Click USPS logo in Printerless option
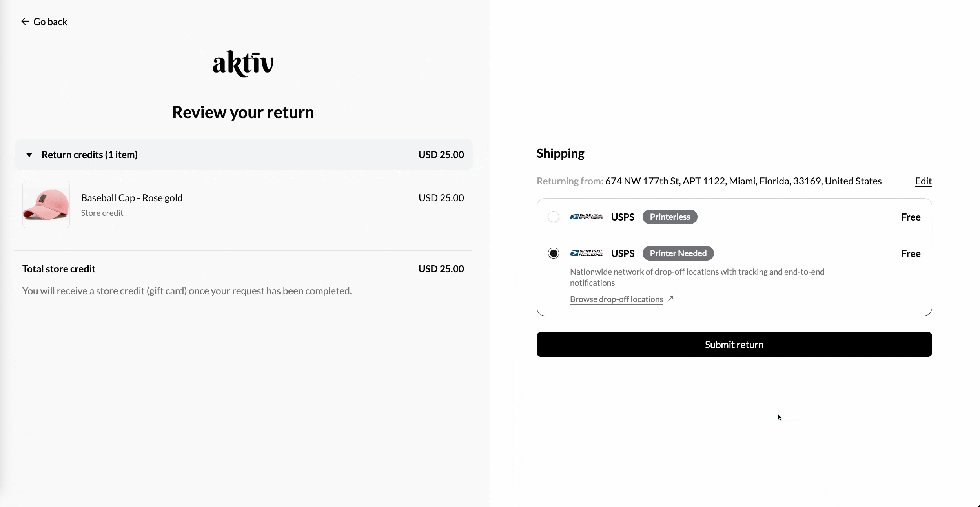The image size is (980, 507). 586,217
